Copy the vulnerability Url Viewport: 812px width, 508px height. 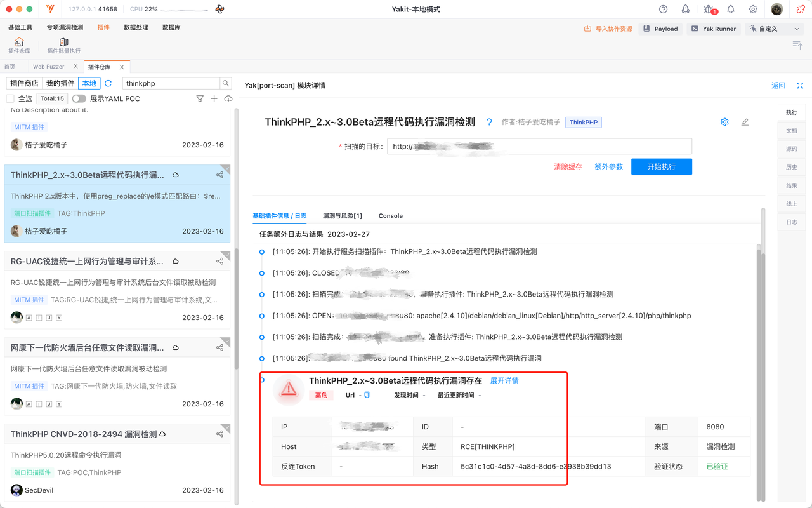[367, 395]
